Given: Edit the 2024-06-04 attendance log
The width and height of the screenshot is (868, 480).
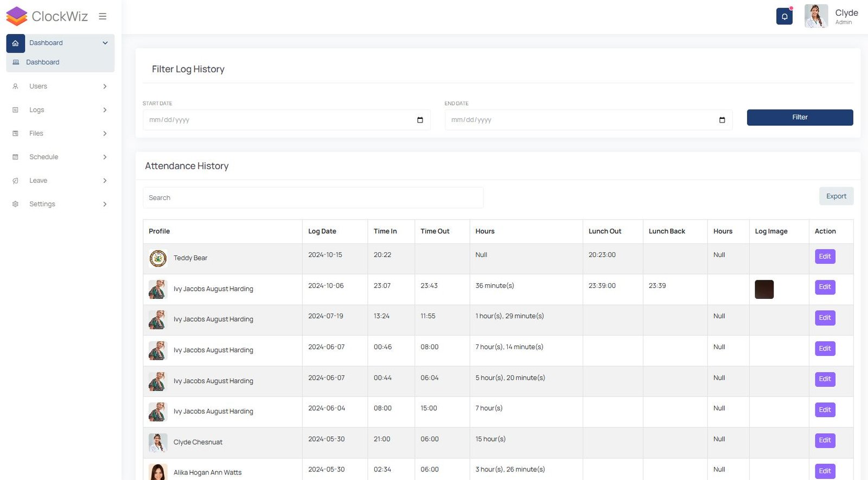Looking at the screenshot, I should (x=825, y=410).
